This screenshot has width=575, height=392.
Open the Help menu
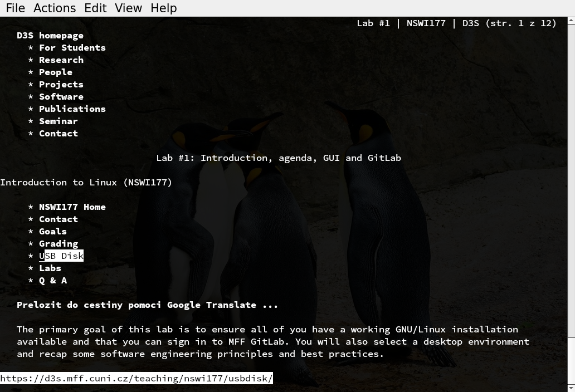click(x=164, y=8)
